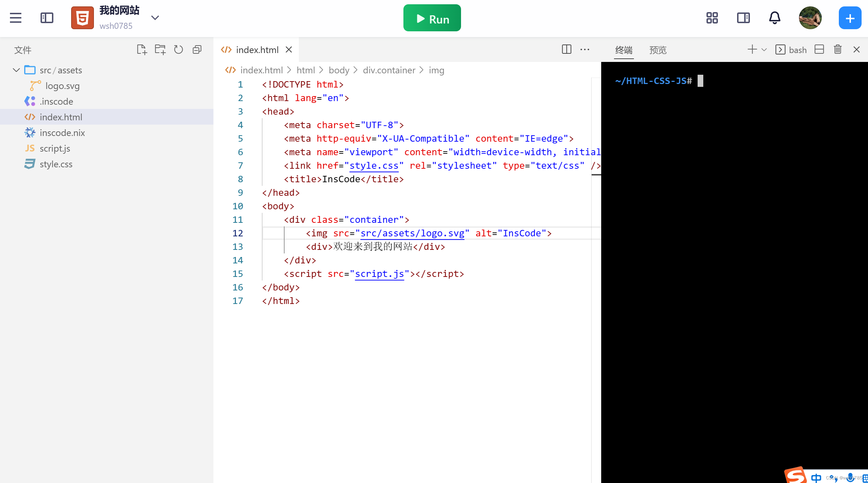The image size is (868, 483).
Task: Click the blue plus create button
Action: [850, 18]
